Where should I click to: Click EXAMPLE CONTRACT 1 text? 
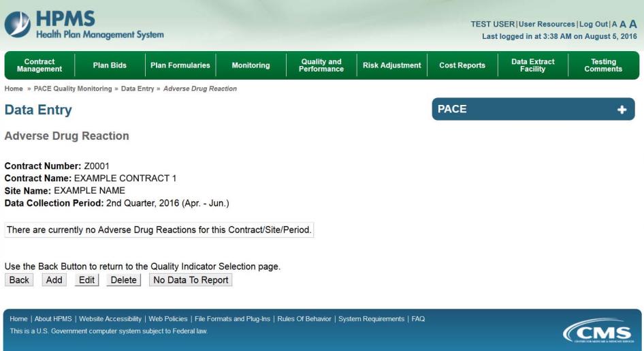[125, 179]
